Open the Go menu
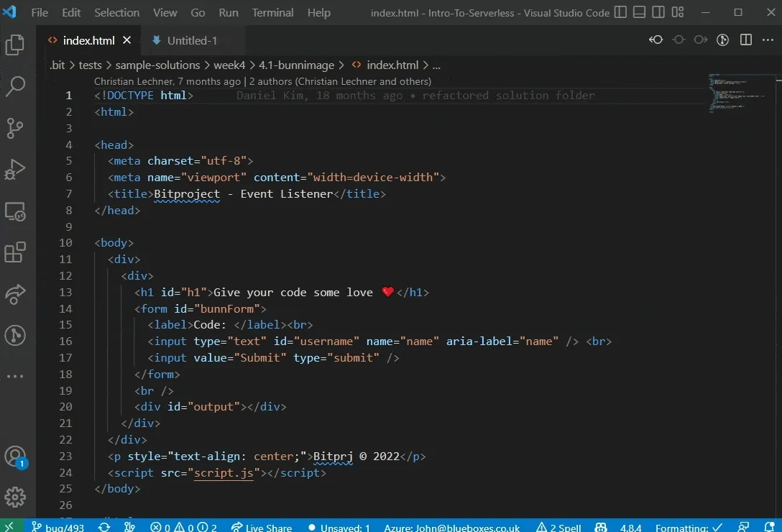Image resolution: width=782 pixels, height=532 pixels. click(x=198, y=12)
